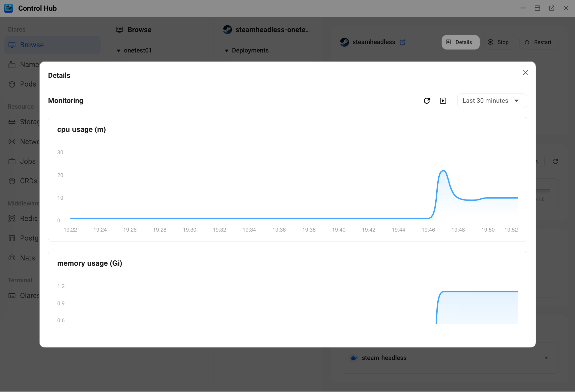The image size is (575, 392).
Task: Edit the steamheadless name with pencil icon
Action: [403, 42]
